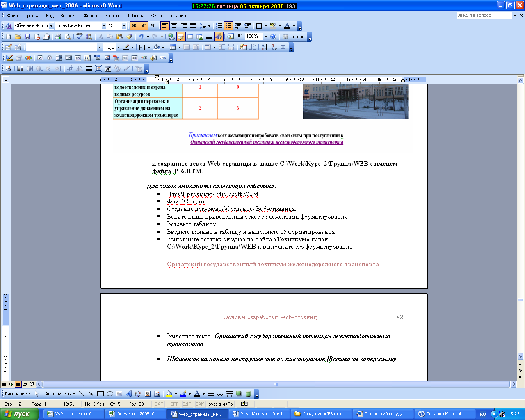525x420 pixels.
Task: Open font size dropdown
Action: (x=124, y=26)
